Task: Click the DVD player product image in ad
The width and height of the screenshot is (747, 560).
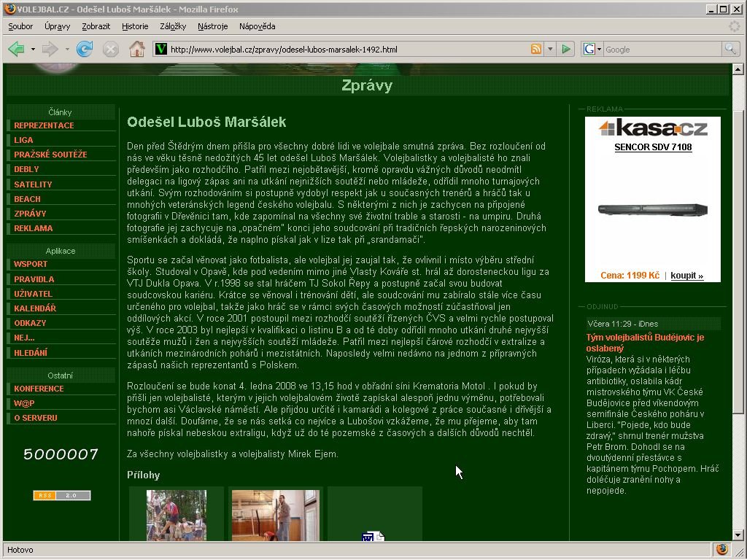Action: [653, 209]
